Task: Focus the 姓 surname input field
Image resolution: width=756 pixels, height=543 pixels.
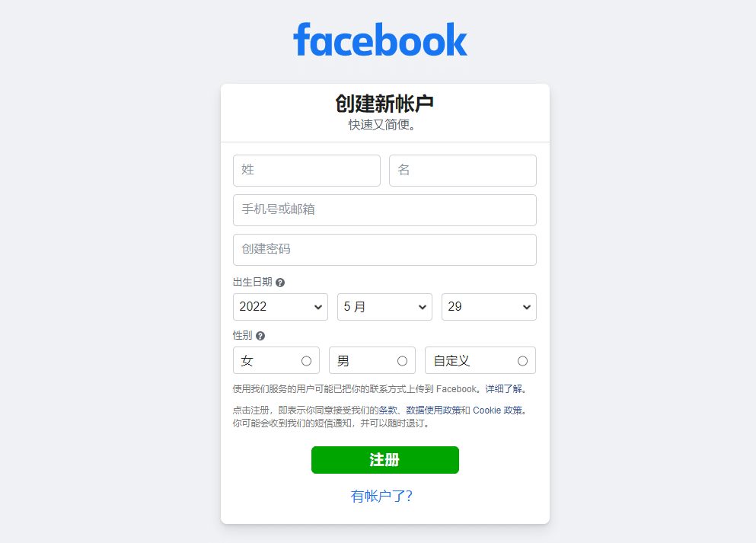Action: [x=307, y=171]
